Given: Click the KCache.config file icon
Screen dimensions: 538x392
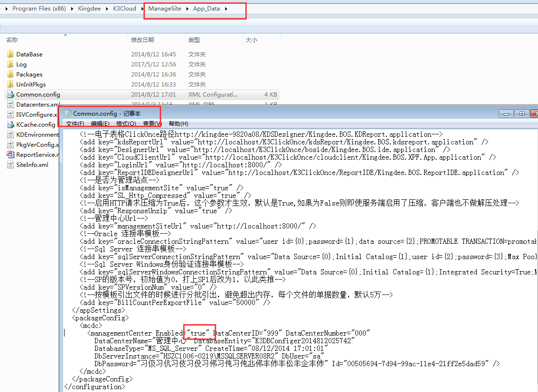Looking at the screenshot, I should coord(11,124).
